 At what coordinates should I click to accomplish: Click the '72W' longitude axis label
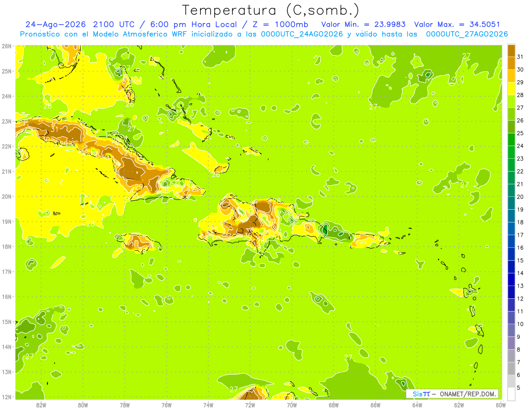pyautogui.click(x=250, y=405)
